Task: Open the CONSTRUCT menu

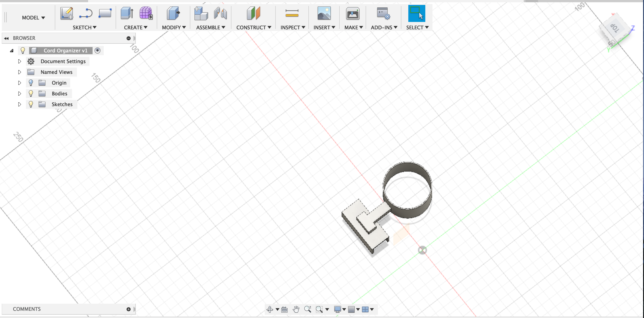Action: [254, 28]
